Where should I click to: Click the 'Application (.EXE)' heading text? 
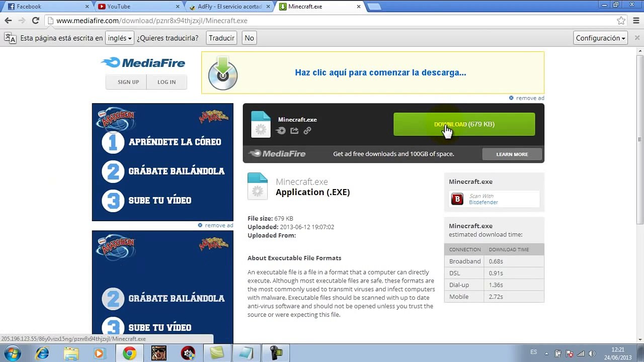click(x=312, y=192)
